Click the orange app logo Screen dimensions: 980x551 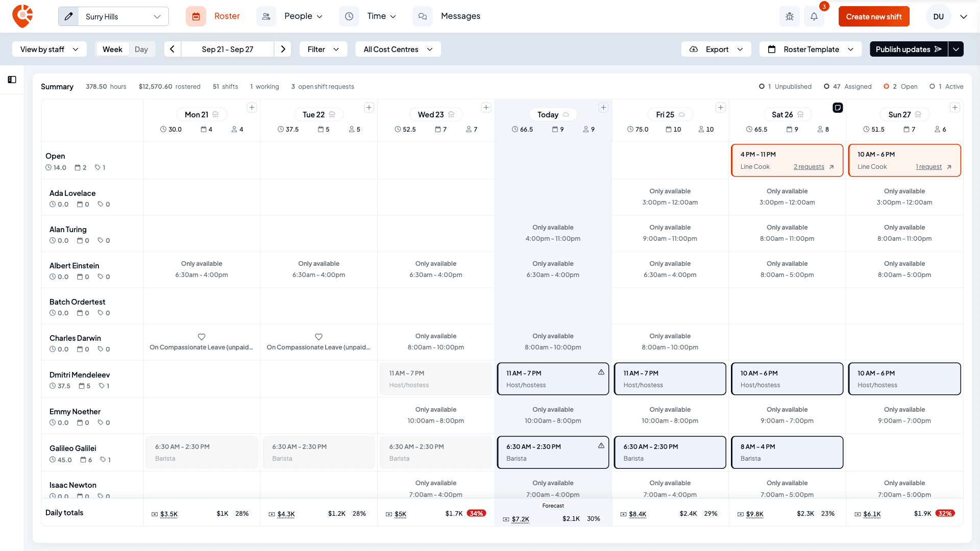(22, 16)
